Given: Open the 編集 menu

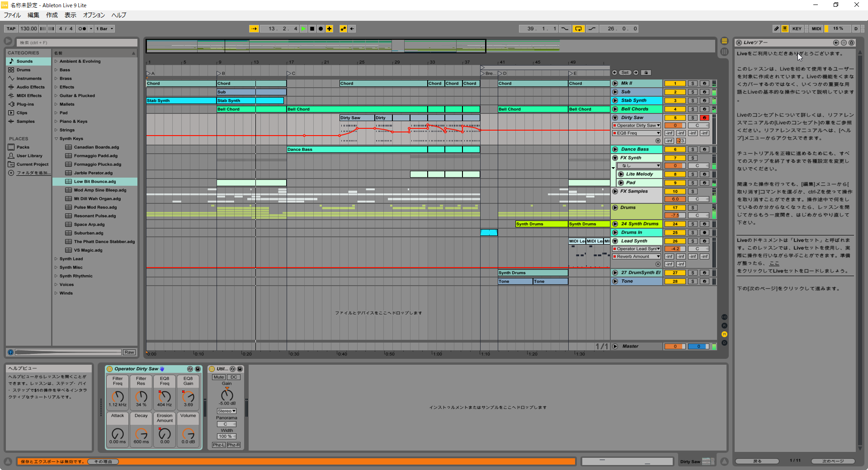Looking at the screenshot, I should [x=33, y=15].
